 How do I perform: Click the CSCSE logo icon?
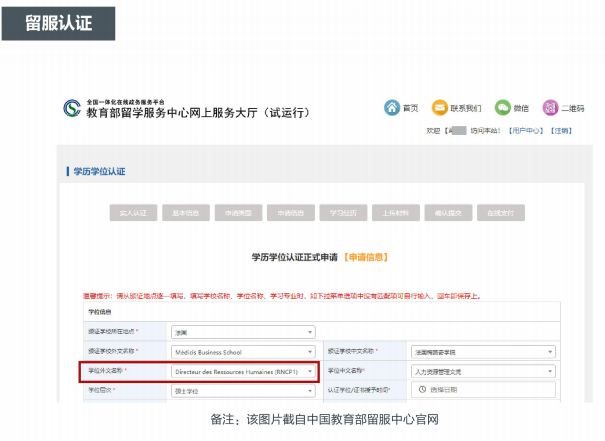[x=72, y=108]
